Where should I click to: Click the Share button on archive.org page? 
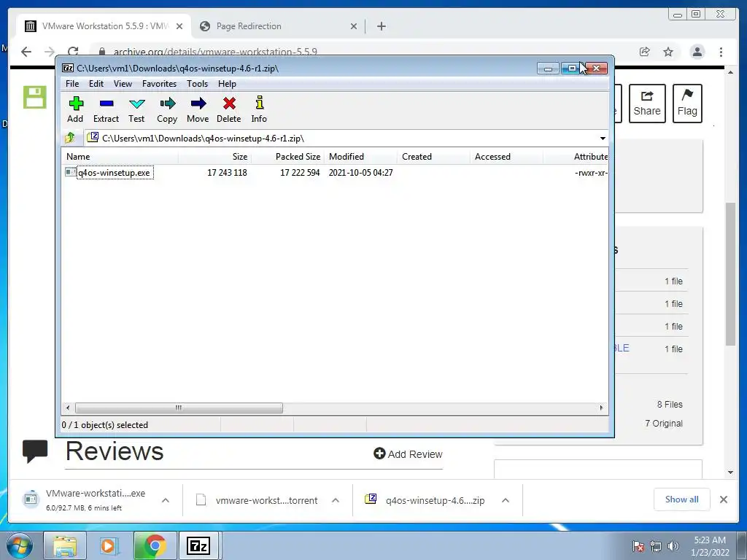[647, 104]
